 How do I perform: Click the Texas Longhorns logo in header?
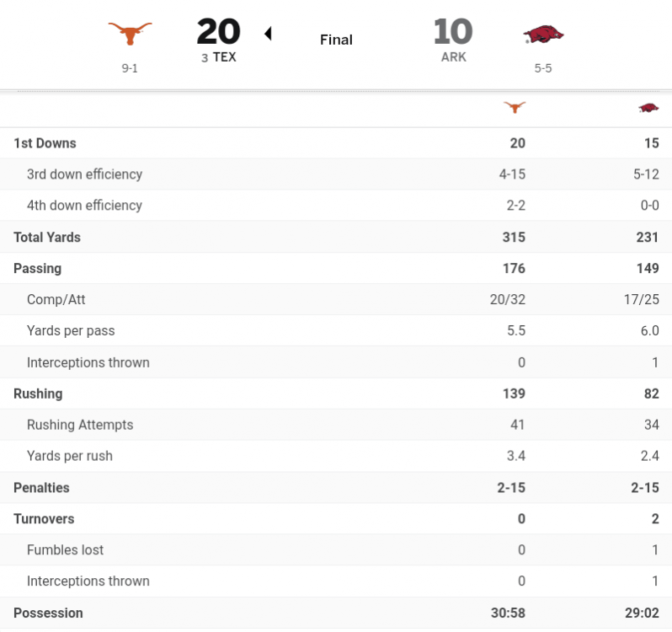click(130, 34)
